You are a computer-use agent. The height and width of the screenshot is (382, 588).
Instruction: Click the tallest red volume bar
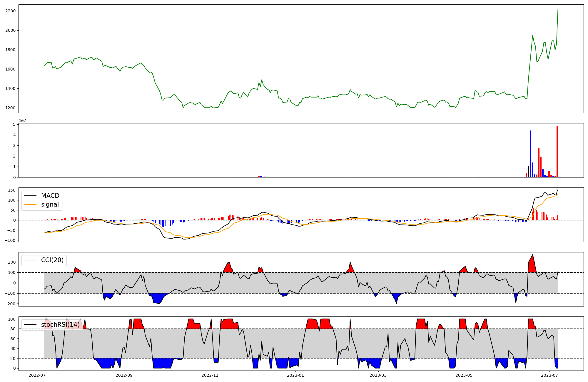pos(557,151)
